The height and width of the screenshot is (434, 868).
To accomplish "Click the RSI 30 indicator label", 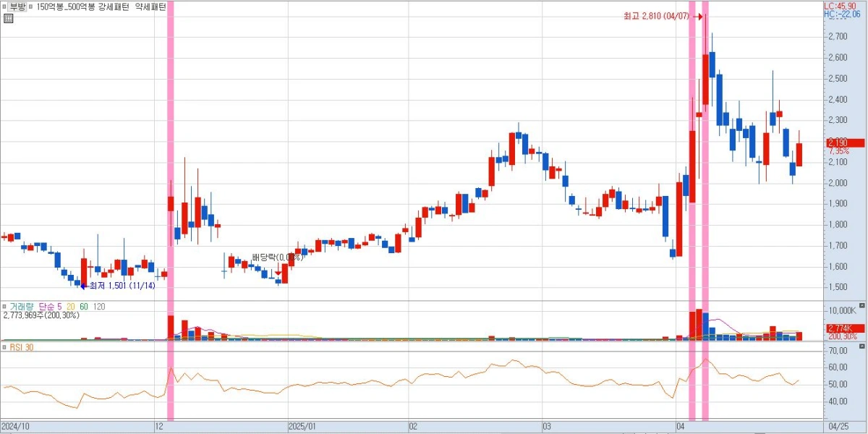I will coord(22,348).
